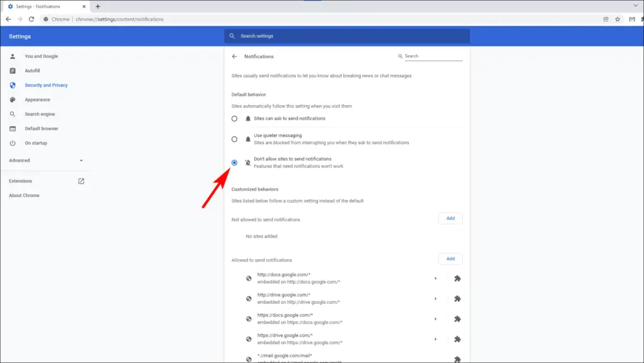Open Default browser settings section
This screenshot has width=644, height=363.
click(41, 128)
